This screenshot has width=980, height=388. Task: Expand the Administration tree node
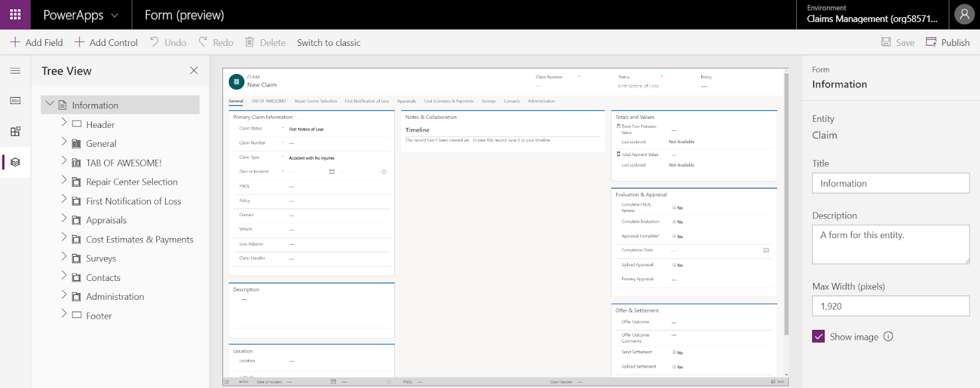[64, 294]
